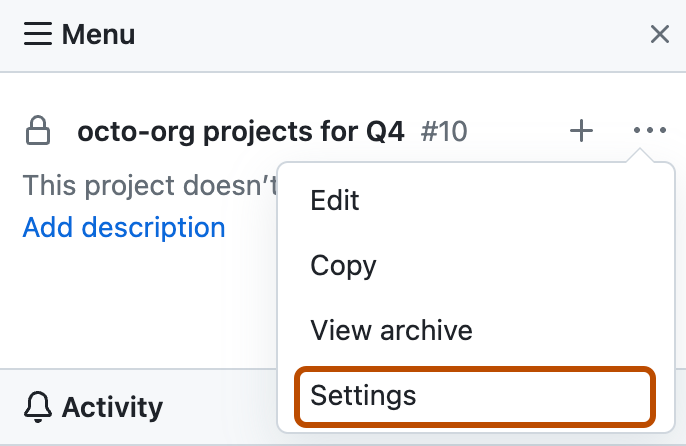Toggle the three-dot project options menu
This screenshot has height=446, width=686.
coord(650,131)
